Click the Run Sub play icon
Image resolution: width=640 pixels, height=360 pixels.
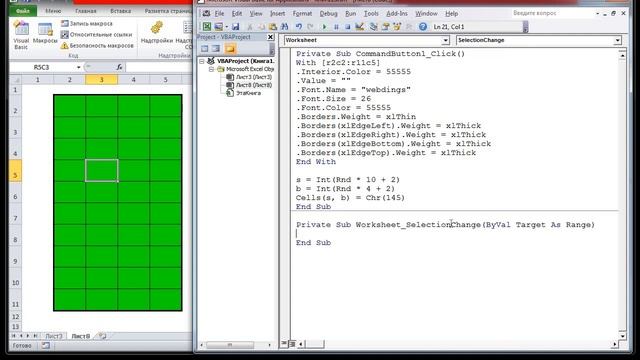324,27
